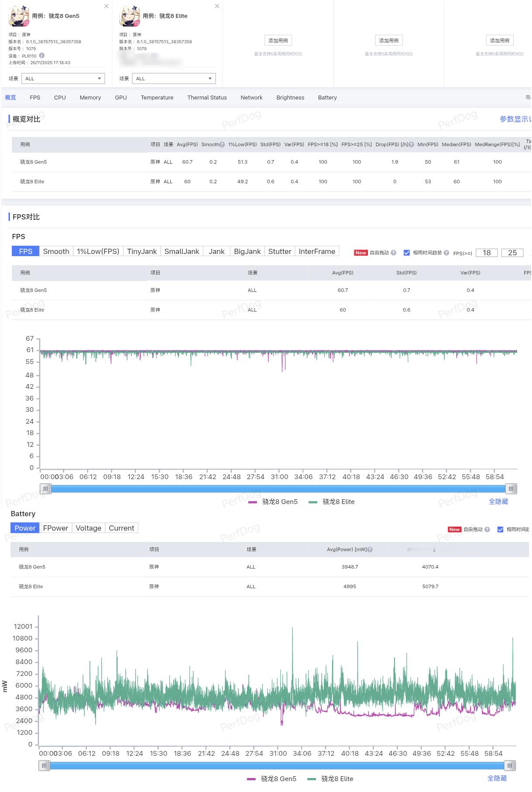Image resolution: width=532 pixels, height=792 pixels.
Task: Select the BigJank FPS sub-tab
Action: [247, 251]
